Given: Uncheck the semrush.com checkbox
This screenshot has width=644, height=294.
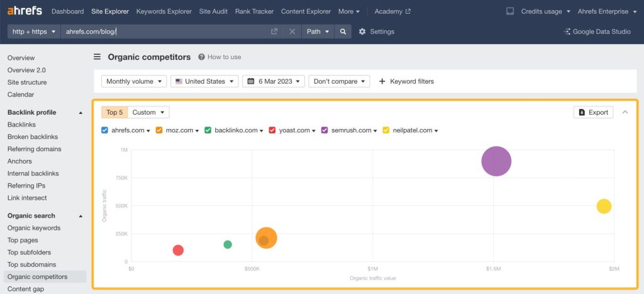Looking at the screenshot, I should [325, 130].
